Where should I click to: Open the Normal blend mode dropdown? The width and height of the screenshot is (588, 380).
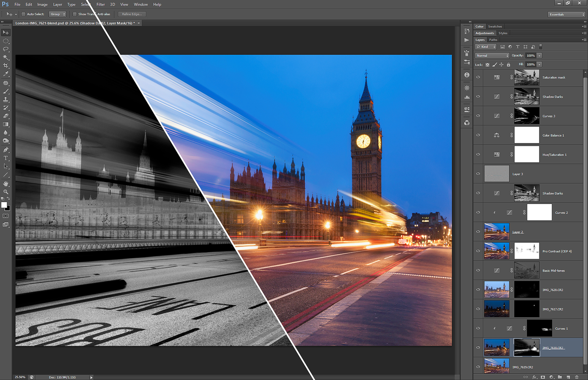[x=492, y=56]
